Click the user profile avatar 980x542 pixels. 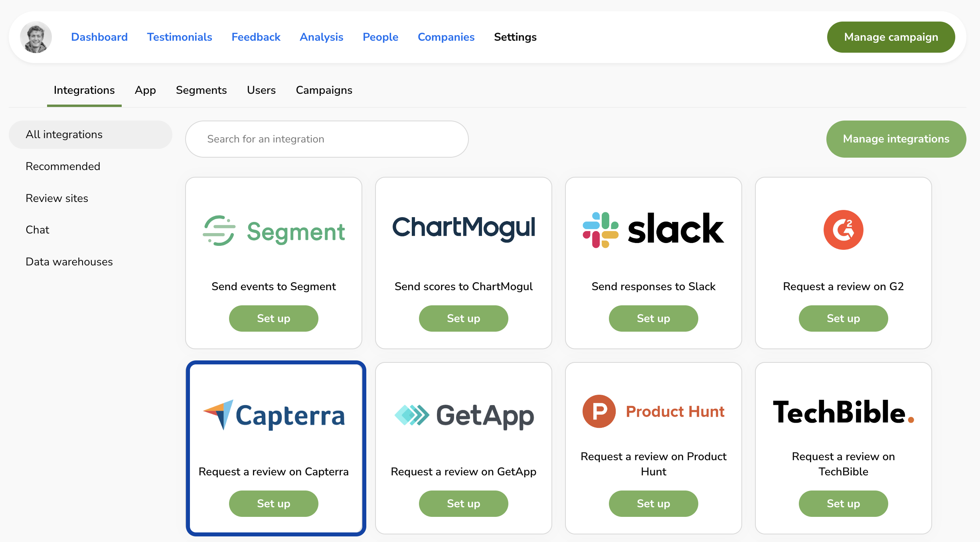(36, 37)
